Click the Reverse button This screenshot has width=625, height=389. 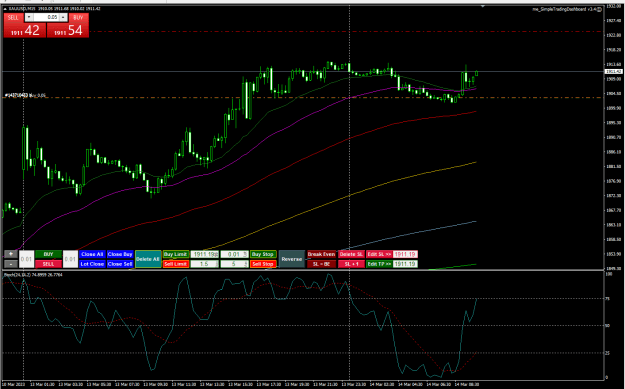292,259
